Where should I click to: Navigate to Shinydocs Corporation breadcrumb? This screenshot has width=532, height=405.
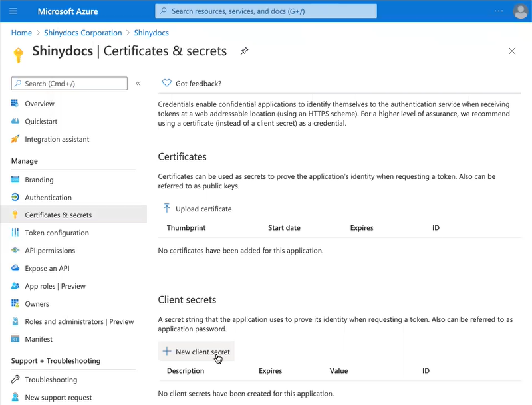(83, 33)
